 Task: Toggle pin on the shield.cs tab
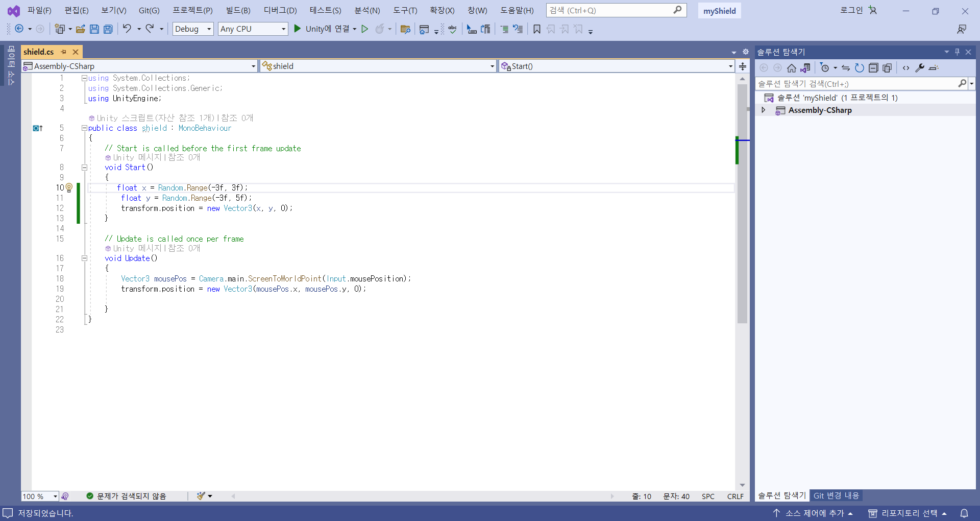64,52
